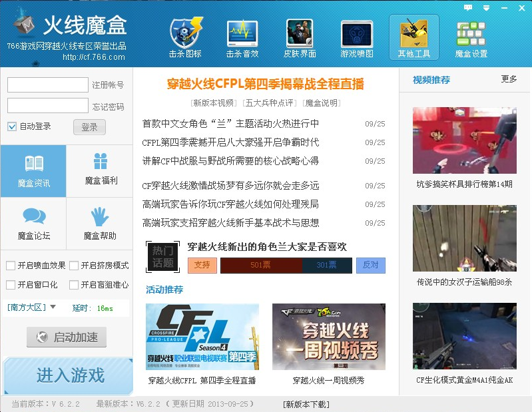
Task: Focus the account username input field
Action: 48,85
